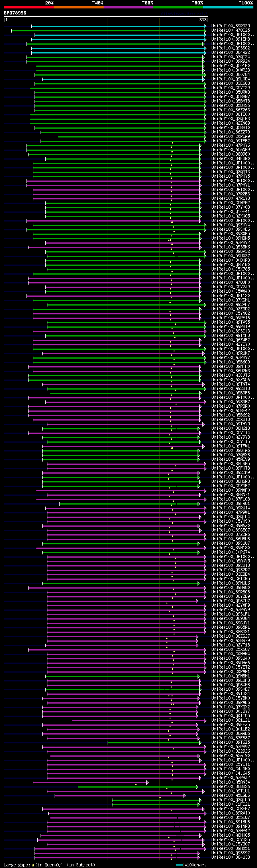Select the UniRef100_Q10F41 label
257x868 pixels.
(x=230, y=211)
